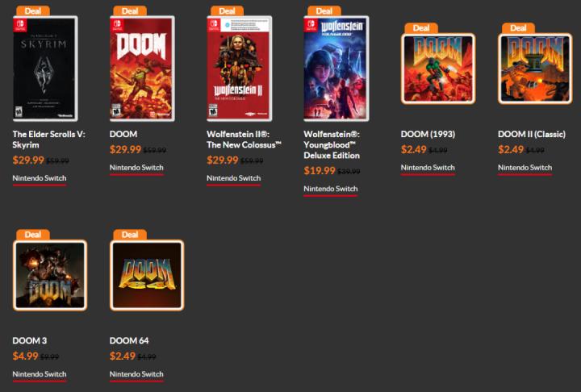The height and width of the screenshot is (392, 581).
Task: Select the DOOM 64 game icon
Action: [147, 275]
